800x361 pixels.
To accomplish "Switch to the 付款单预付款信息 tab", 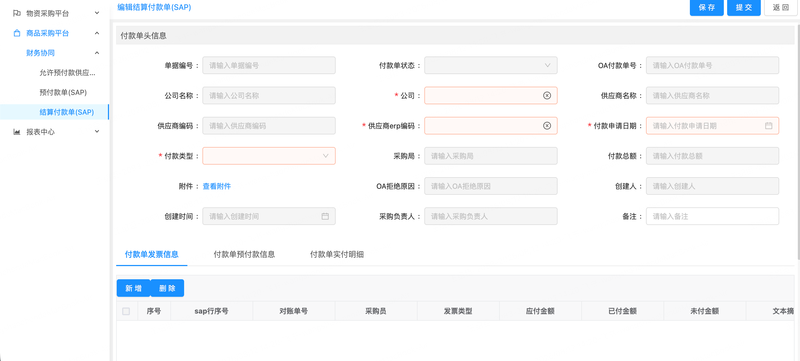I will (x=244, y=254).
